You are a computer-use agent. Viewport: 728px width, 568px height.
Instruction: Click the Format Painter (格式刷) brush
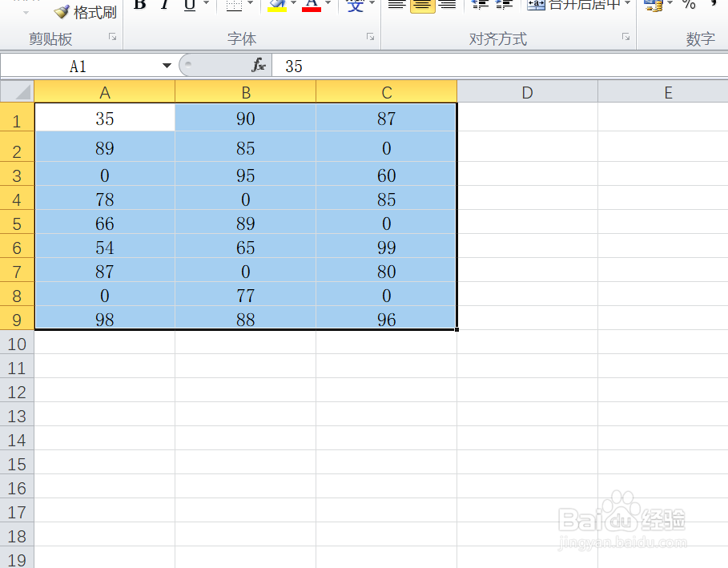[x=85, y=11]
